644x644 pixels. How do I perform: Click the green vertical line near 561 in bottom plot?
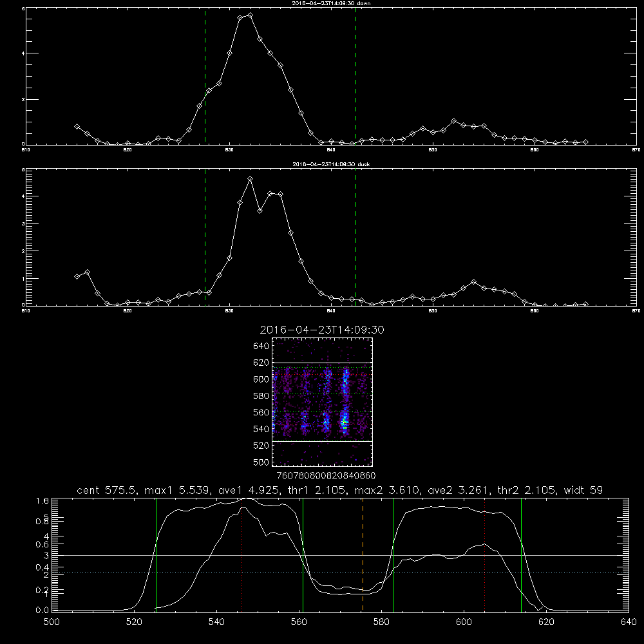point(303,554)
